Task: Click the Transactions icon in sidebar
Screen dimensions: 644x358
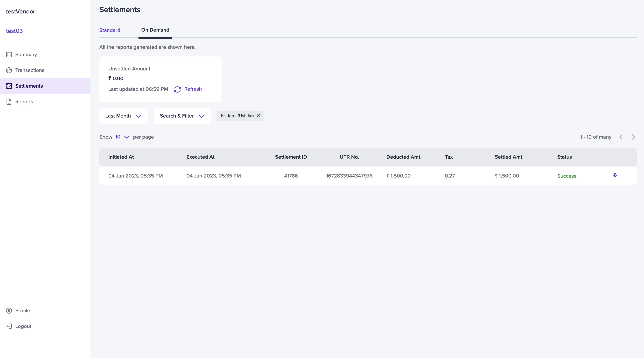Action: pos(9,70)
